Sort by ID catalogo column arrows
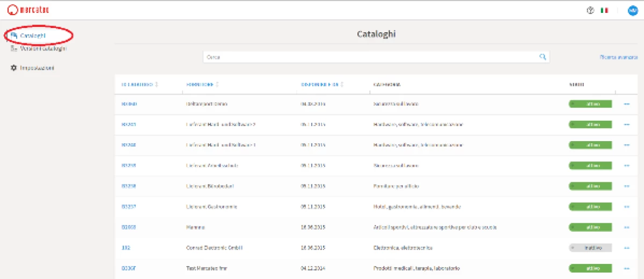644x279 pixels. coord(157,85)
